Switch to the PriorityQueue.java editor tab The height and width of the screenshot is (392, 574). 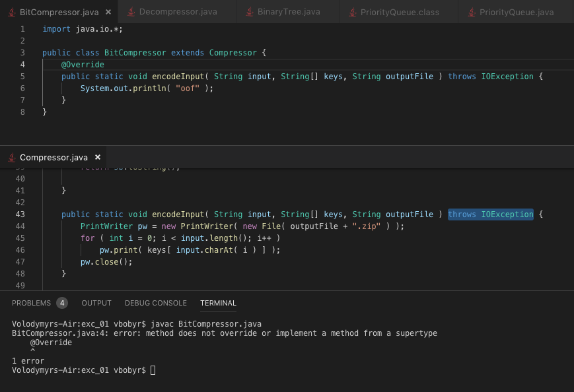(517, 13)
